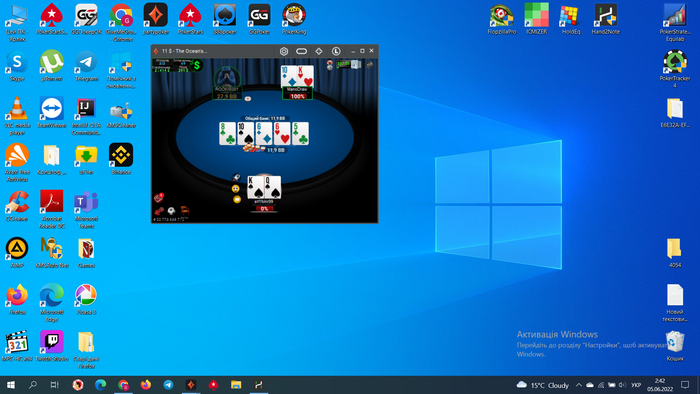Switch to partypoker on the taskbar
This screenshot has height=394, width=700.
(191, 385)
